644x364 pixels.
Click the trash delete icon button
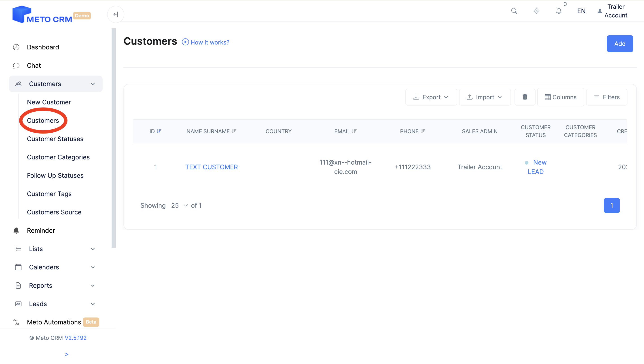click(x=525, y=97)
